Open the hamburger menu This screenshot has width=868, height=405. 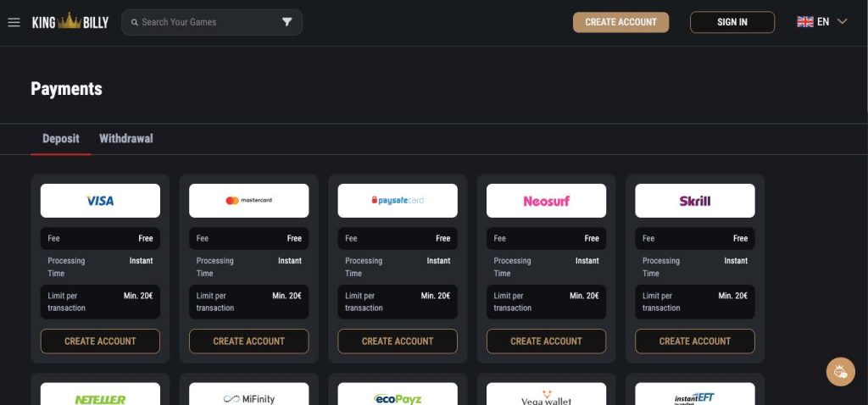click(x=14, y=22)
